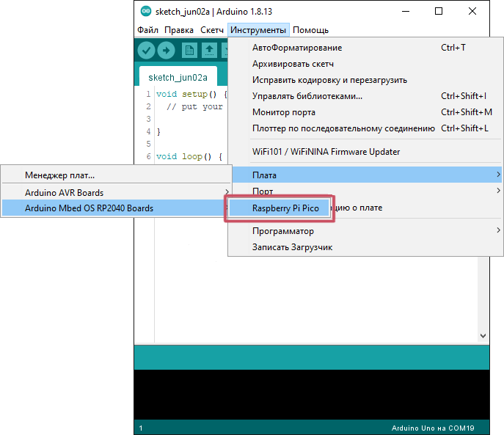Viewport: 504px width, 435px height.
Task: Expand the Порт submenu
Action: click(365, 191)
